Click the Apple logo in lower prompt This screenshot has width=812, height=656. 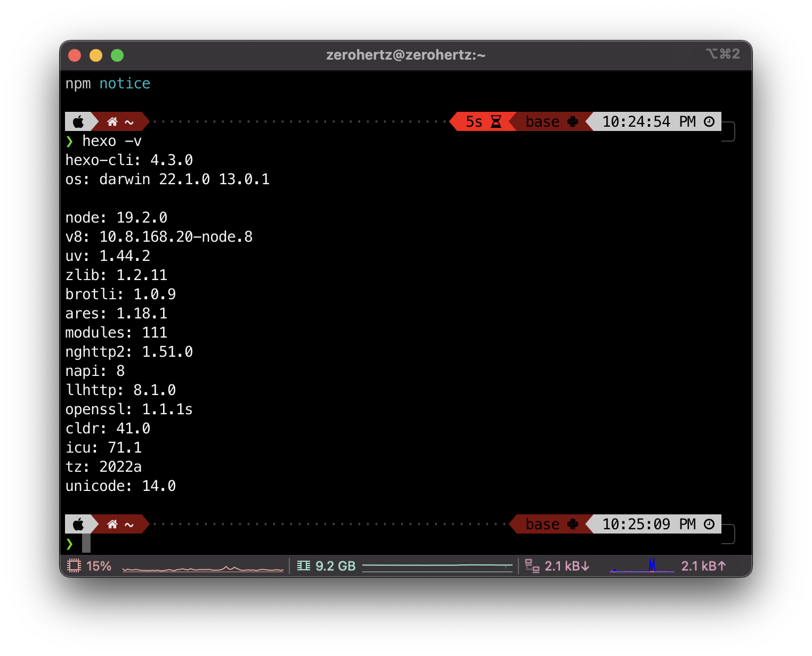[78, 524]
